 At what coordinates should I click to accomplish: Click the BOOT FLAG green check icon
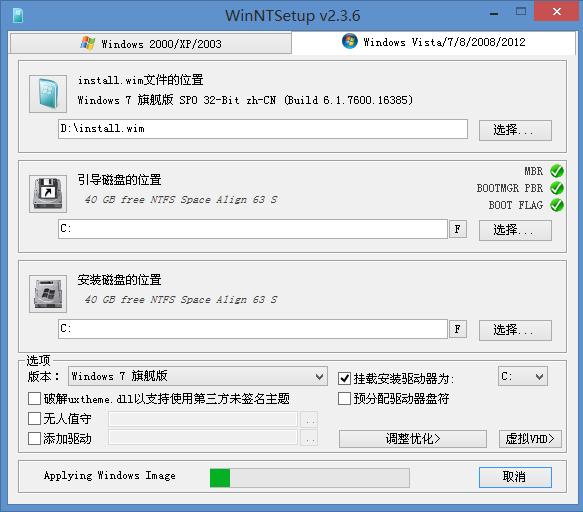click(557, 205)
